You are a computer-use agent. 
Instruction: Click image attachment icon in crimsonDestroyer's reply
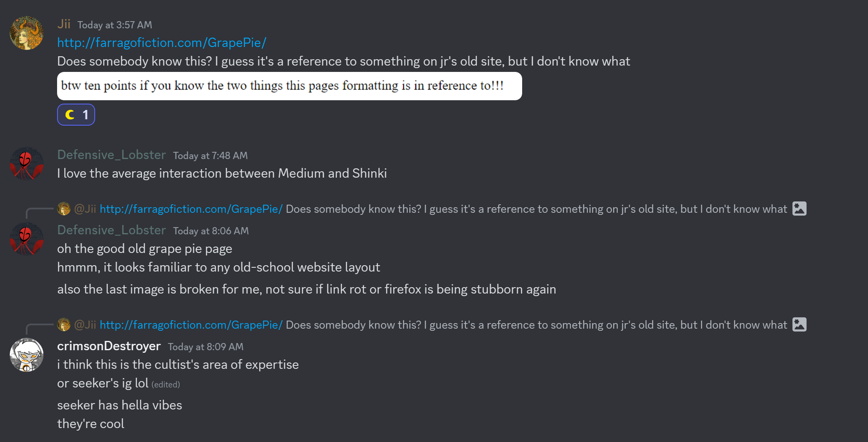799,324
